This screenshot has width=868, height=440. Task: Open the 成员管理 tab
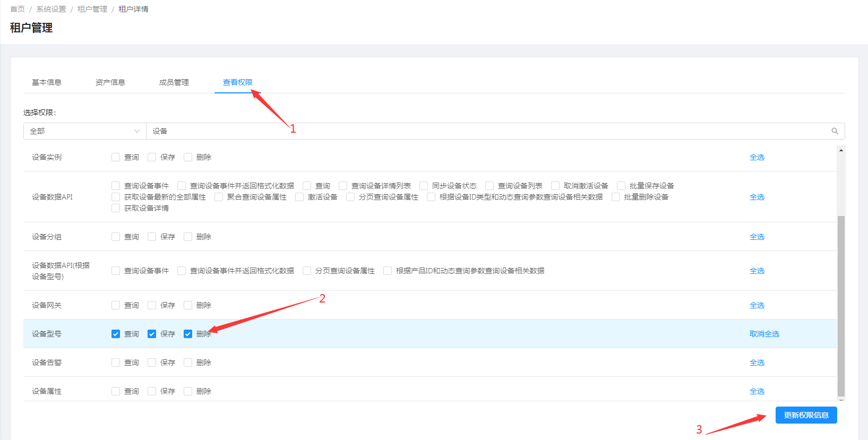click(x=174, y=82)
